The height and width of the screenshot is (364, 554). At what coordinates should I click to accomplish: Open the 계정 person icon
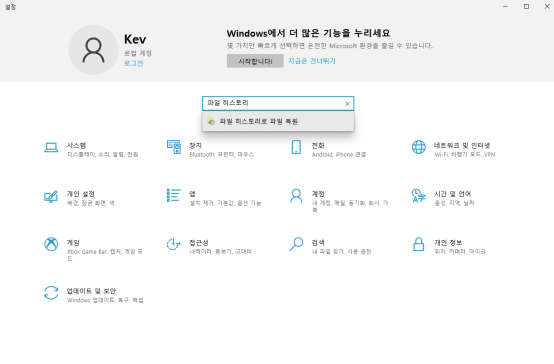pyautogui.click(x=296, y=195)
